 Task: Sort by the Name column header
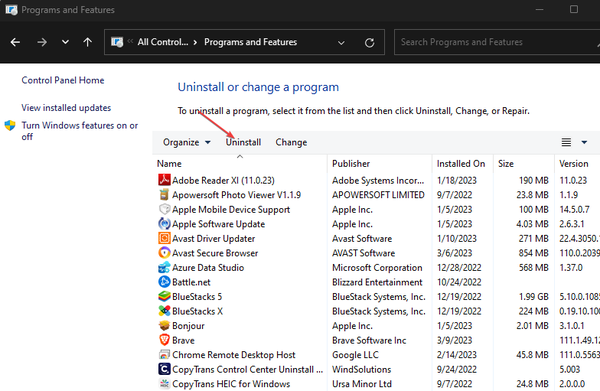click(169, 164)
